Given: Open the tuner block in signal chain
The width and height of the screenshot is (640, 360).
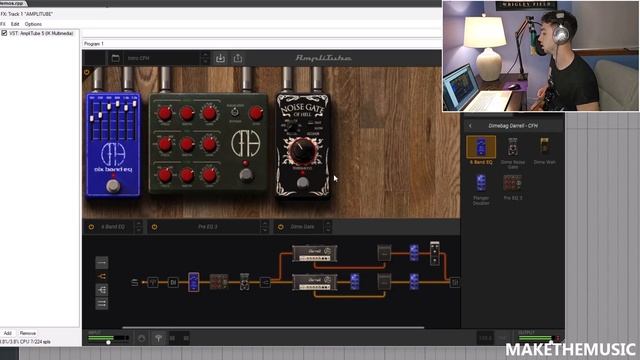Looking at the screenshot, I should [x=153, y=282].
